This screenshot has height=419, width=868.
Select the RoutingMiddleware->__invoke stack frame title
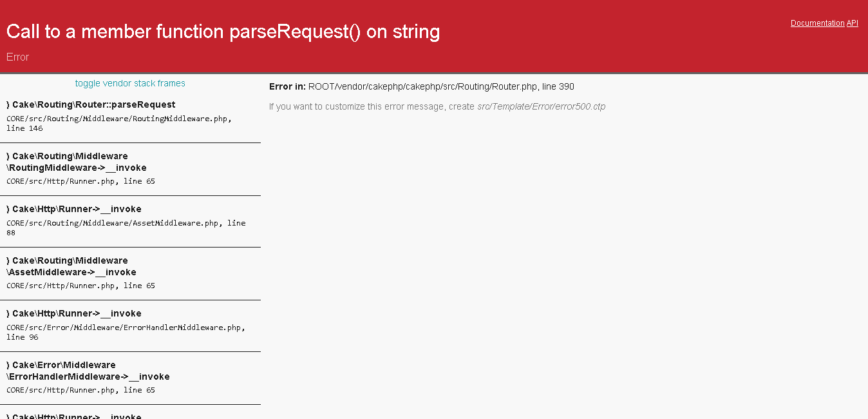tap(77, 162)
